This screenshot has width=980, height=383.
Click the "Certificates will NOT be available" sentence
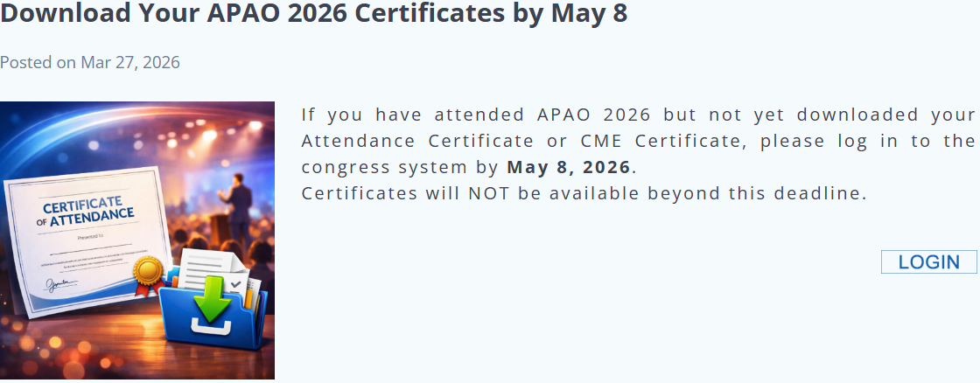[x=584, y=193]
